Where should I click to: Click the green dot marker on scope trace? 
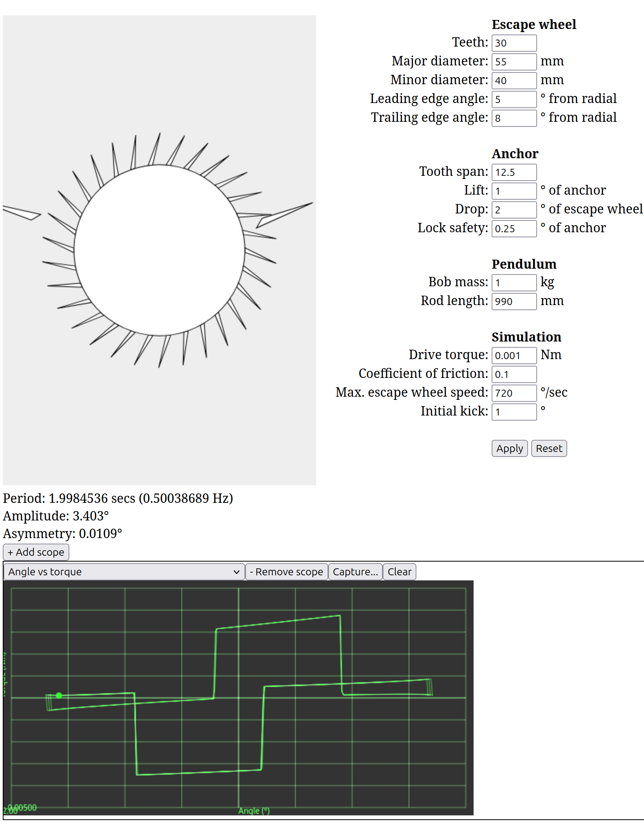click(59, 696)
